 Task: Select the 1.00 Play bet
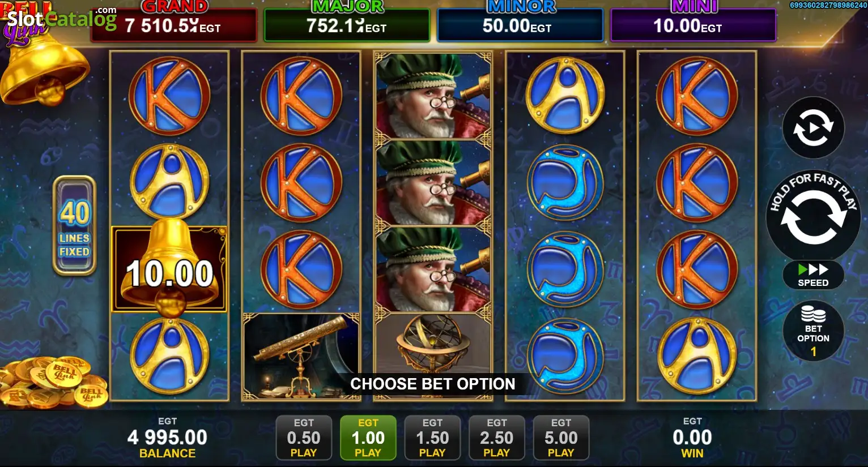[x=368, y=438]
